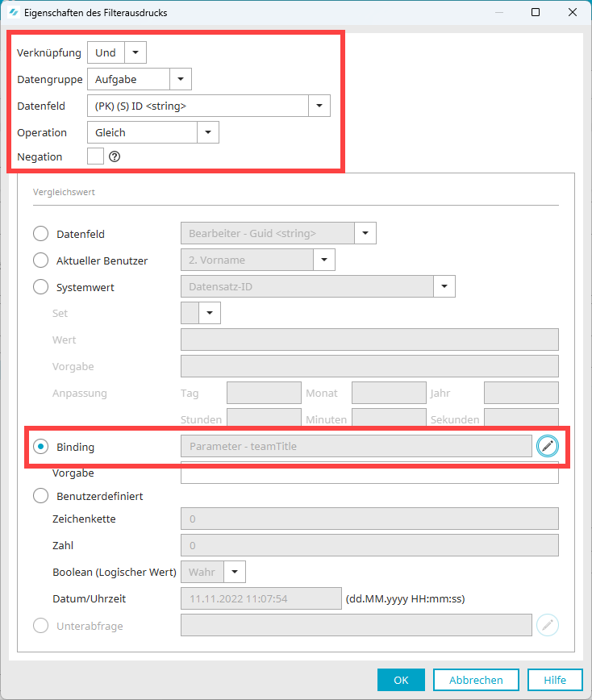Select the Binding radio button
The width and height of the screenshot is (592, 700).
point(40,447)
